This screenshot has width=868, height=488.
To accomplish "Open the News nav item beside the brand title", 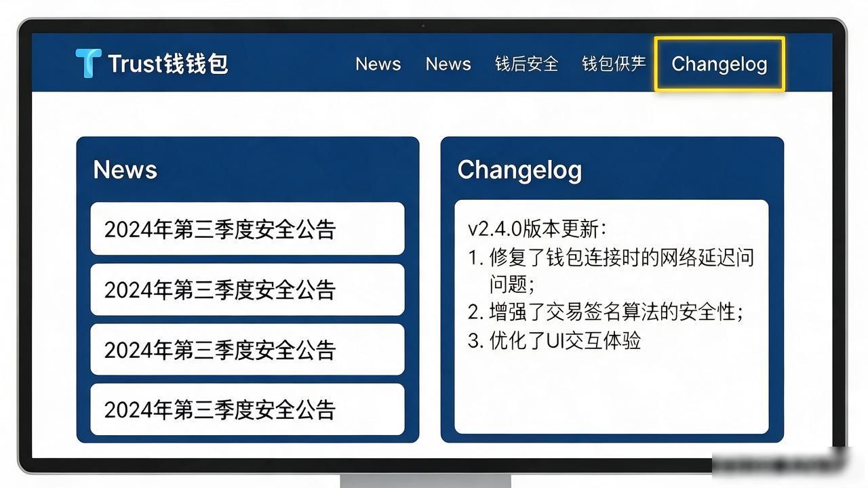I will pyautogui.click(x=378, y=64).
